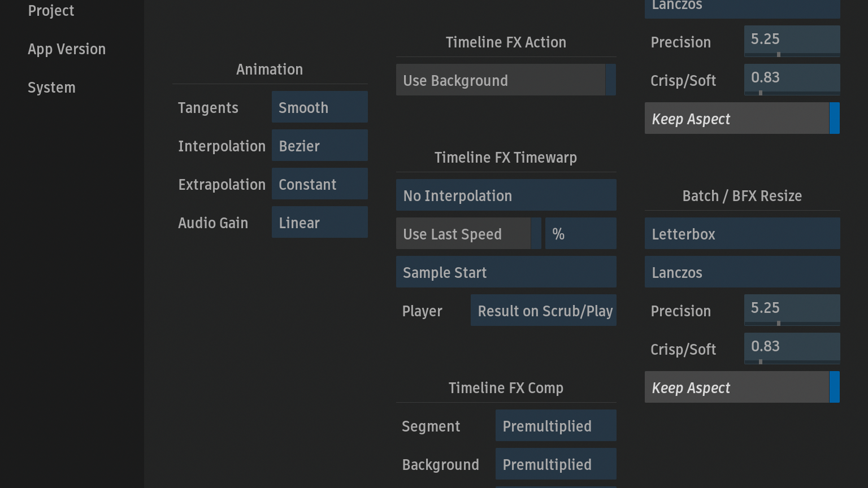The image size is (868, 488).
Task: Select the System preferences tab
Action: (51, 88)
